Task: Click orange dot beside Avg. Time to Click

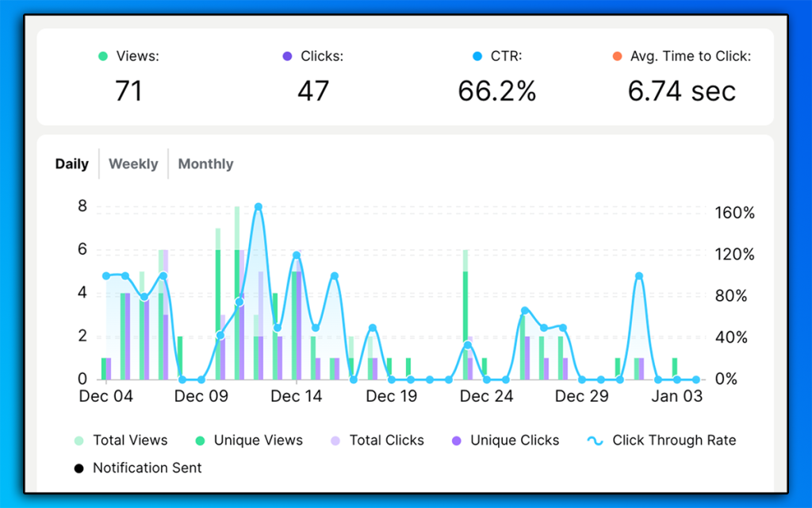Action: [617, 56]
